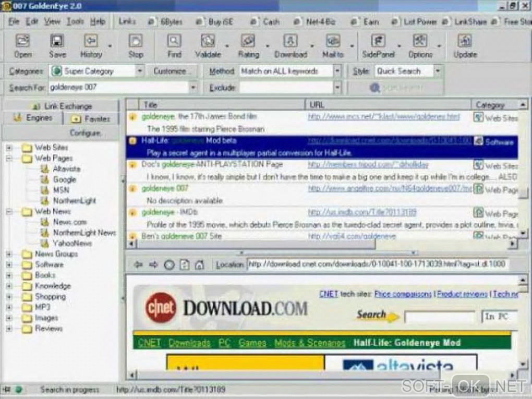
Task: Open the Style Quick Search dropdown
Action: point(438,71)
